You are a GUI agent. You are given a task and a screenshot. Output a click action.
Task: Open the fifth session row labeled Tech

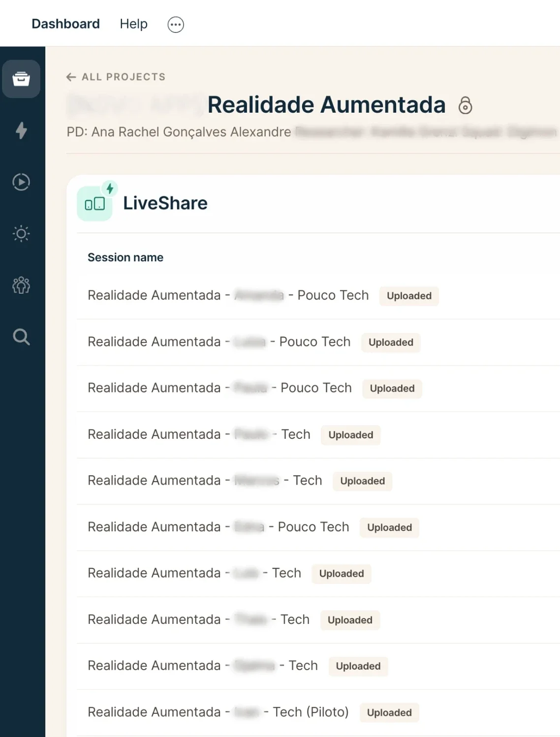[x=318, y=481]
